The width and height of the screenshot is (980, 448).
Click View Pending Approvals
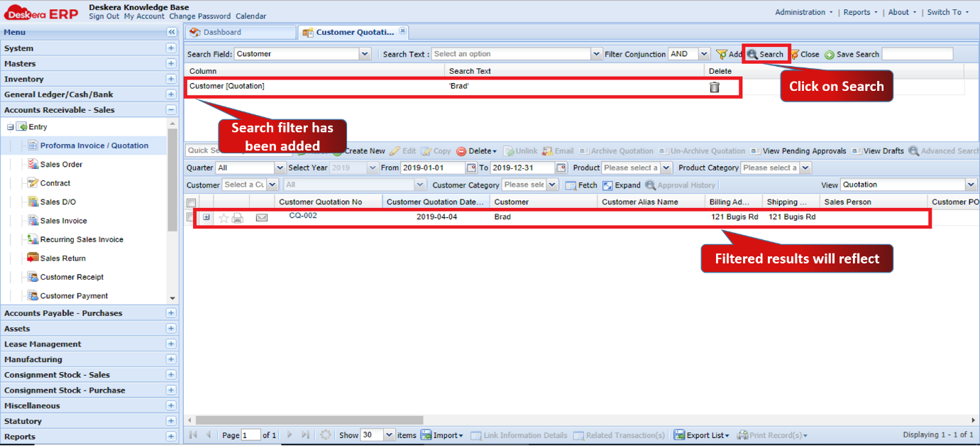[x=798, y=151]
